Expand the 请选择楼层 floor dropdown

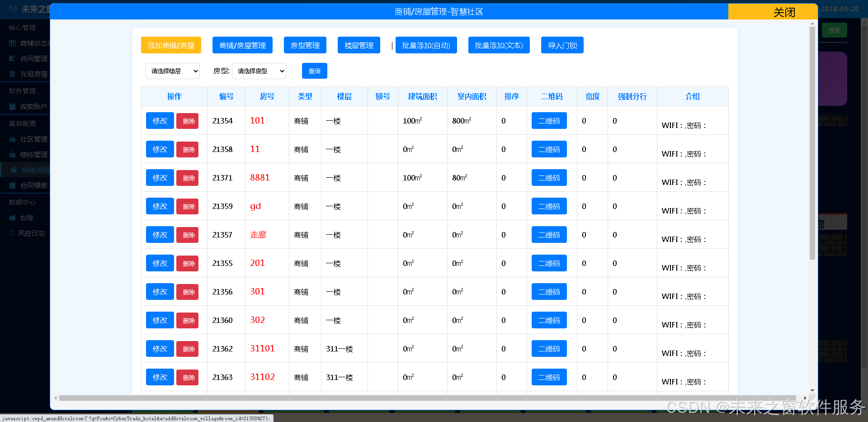coord(173,71)
